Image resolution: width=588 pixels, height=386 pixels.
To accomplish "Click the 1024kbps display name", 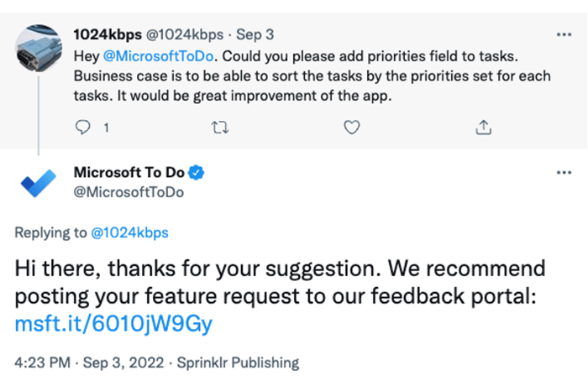I will pyautogui.click(x=108, y=34).
